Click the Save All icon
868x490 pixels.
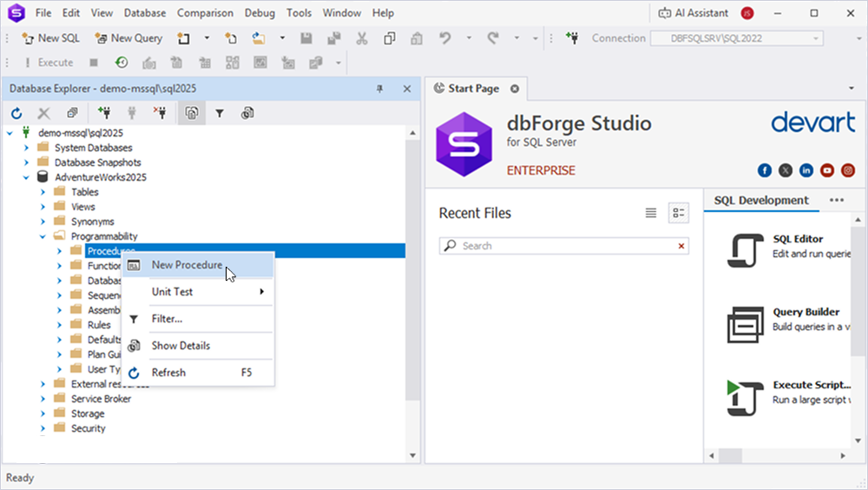[x=334, y=38]
